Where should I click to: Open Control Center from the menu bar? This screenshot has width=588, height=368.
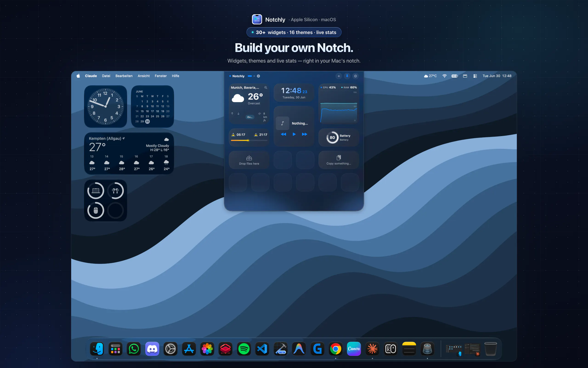[x=475, y=76]
